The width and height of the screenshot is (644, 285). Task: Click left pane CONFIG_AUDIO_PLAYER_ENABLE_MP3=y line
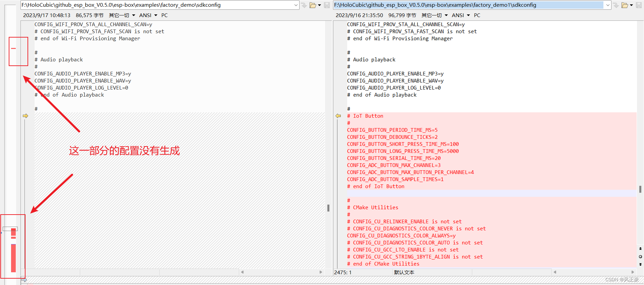83,74
